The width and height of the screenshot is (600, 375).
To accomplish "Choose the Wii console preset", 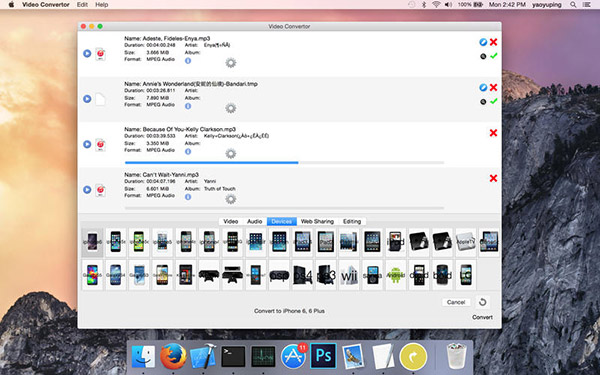I will 349,275.
